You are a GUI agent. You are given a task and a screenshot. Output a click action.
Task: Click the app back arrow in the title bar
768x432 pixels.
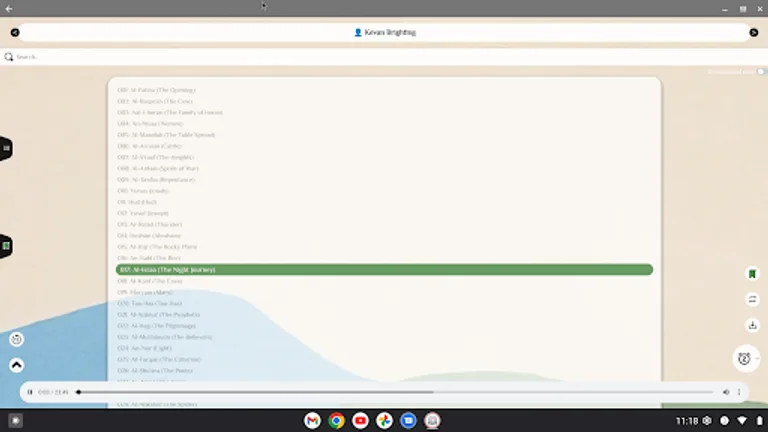tap(9, 9)
